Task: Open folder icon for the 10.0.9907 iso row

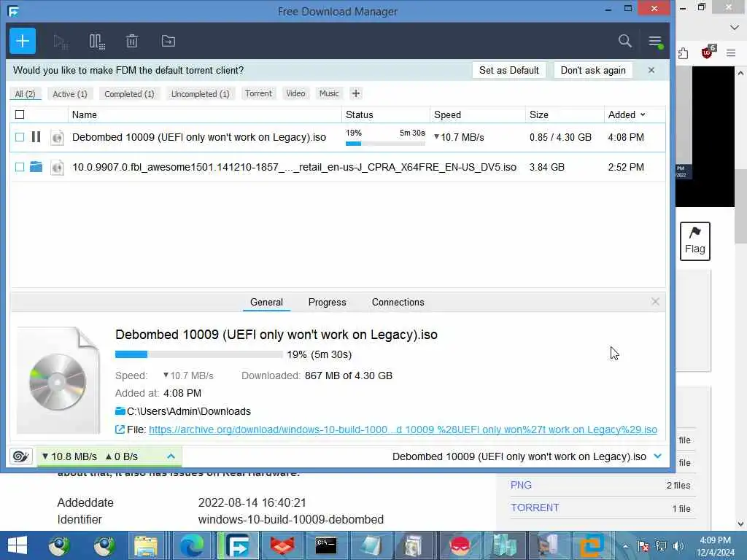Action: click(x=36, y=167)
